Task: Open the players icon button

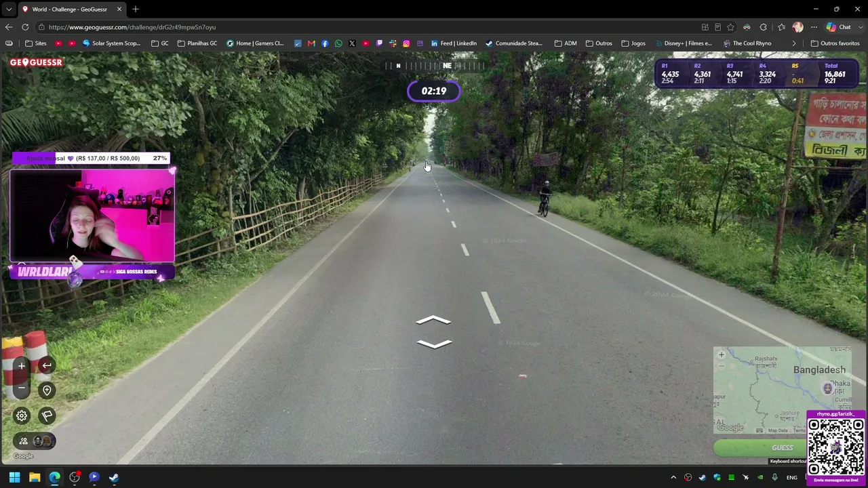Action: click(34, 441)
